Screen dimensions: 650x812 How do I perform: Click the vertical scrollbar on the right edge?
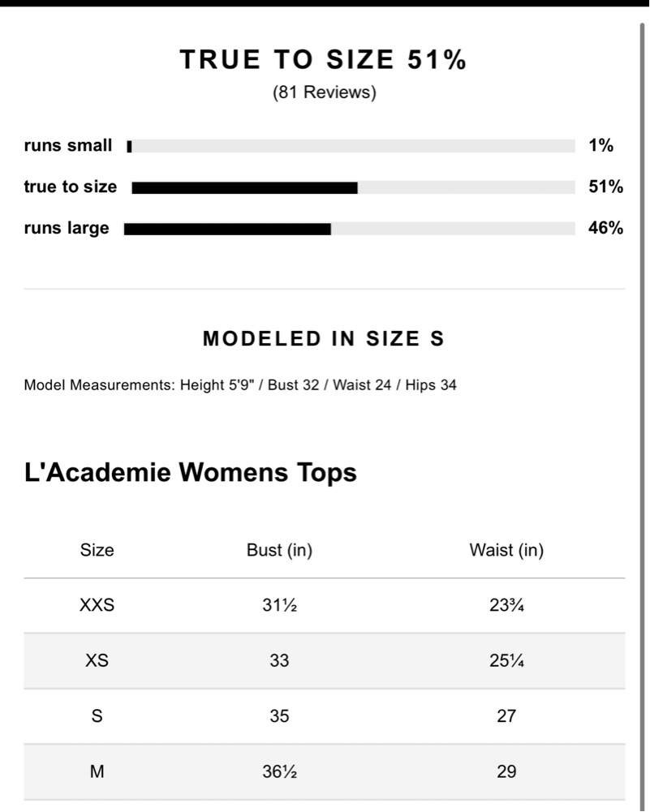point(642,415)
